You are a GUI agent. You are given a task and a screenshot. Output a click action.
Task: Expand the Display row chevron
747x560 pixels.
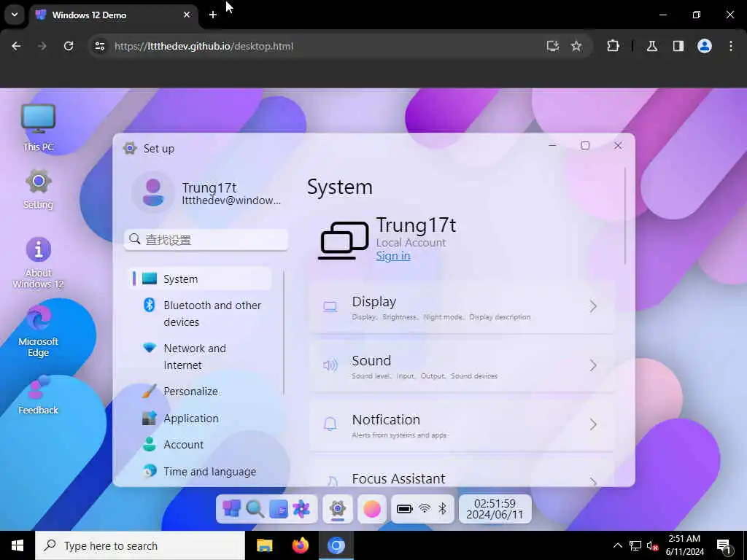click(593, 306)
